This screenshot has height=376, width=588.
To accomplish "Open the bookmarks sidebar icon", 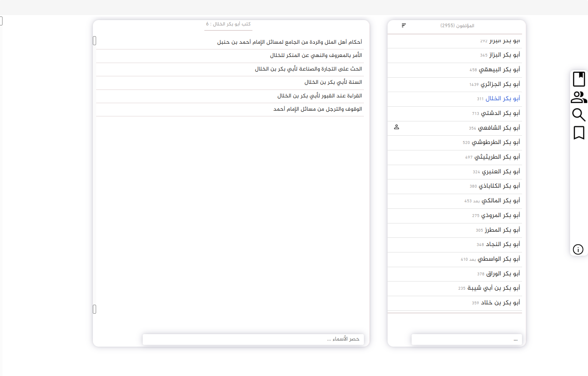I will click(x=579, y=133).
